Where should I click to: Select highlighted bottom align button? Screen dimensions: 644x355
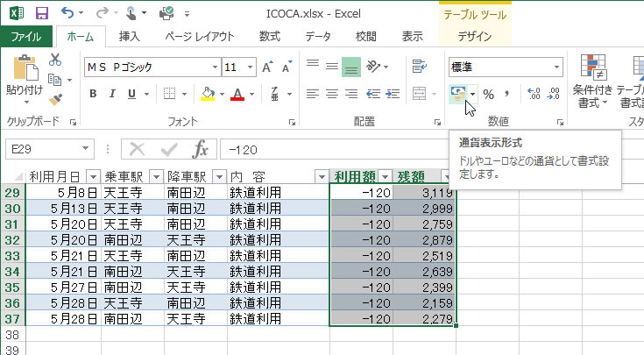(351, 67)
